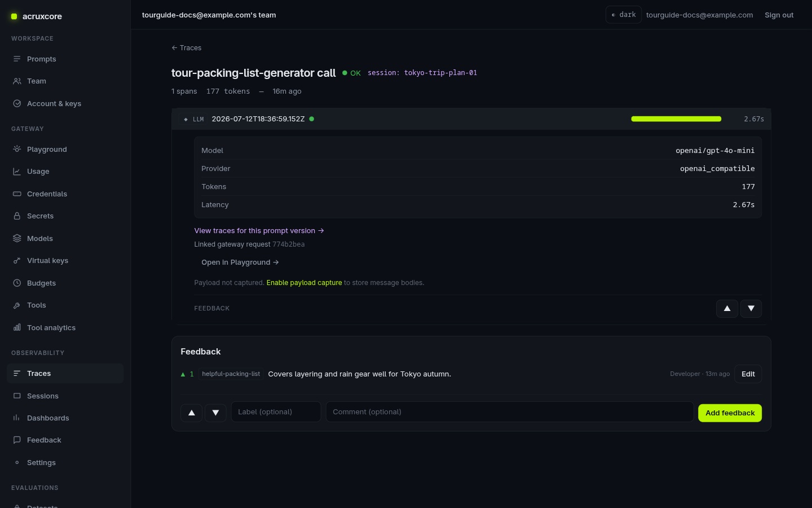Open the Team page
The width and height of the screenshot is (812, 508).
[65, 81]
